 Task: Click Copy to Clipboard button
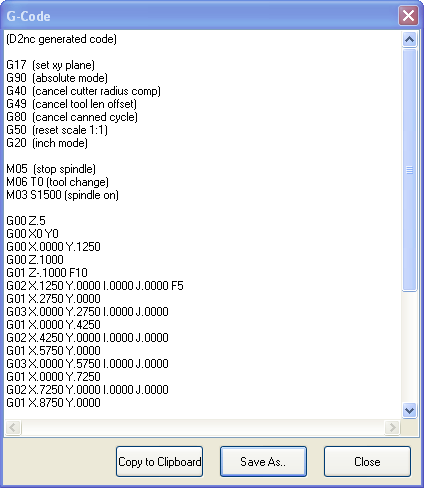[x=159, y=461]
